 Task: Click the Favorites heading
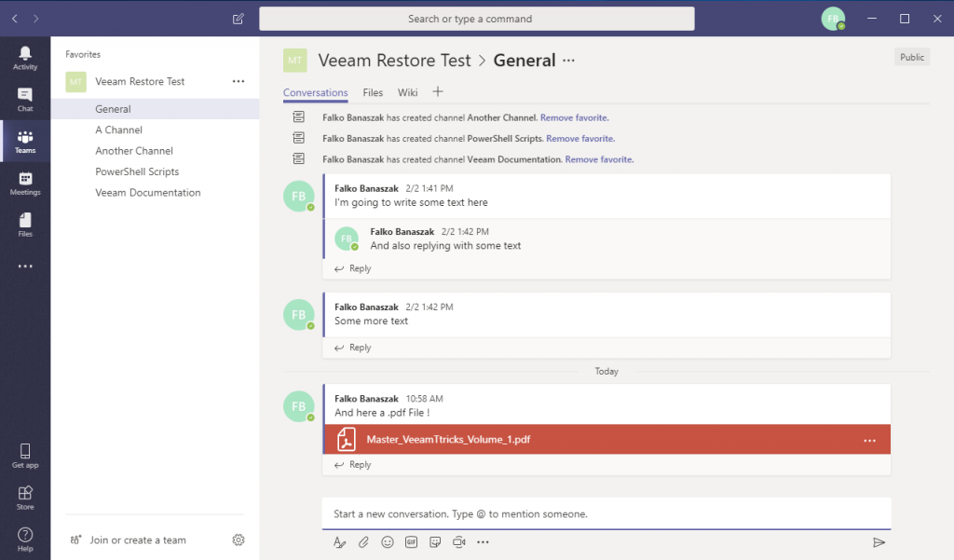(x=83, y=54)
